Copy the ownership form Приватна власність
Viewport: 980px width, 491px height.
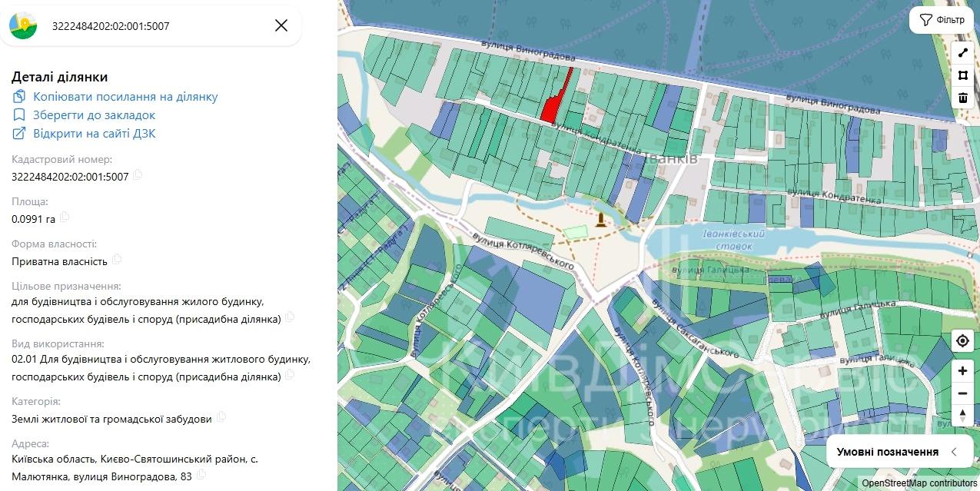coord(117,260)
